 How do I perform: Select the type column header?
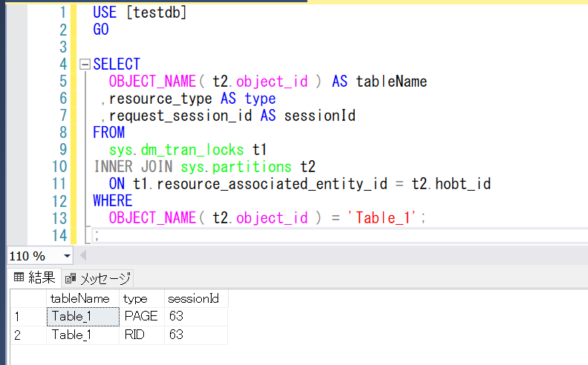[x=142, y=299]
